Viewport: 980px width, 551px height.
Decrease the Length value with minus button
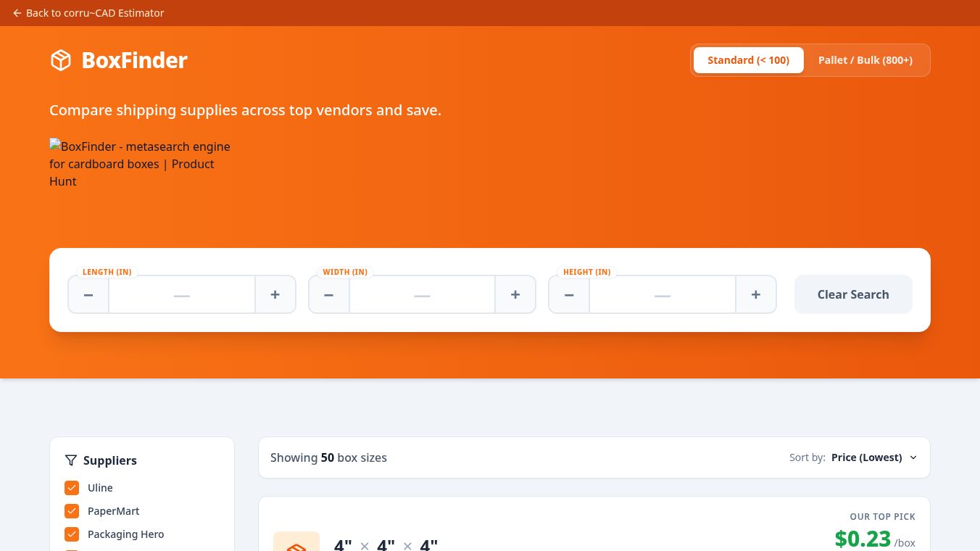(88, 294)
